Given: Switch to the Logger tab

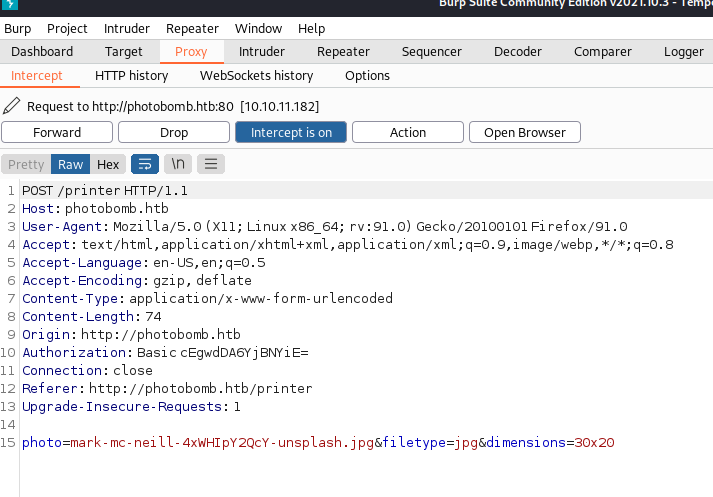Looking at the screenshot, I should [683, 51].
